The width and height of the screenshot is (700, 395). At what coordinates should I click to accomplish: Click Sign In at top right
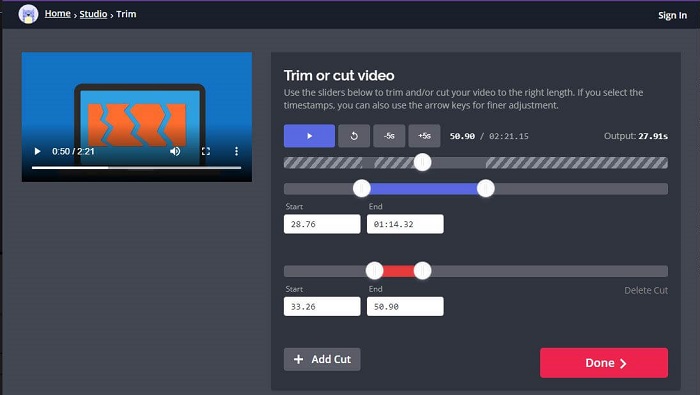pyautogui.click(x=672, y=15)
